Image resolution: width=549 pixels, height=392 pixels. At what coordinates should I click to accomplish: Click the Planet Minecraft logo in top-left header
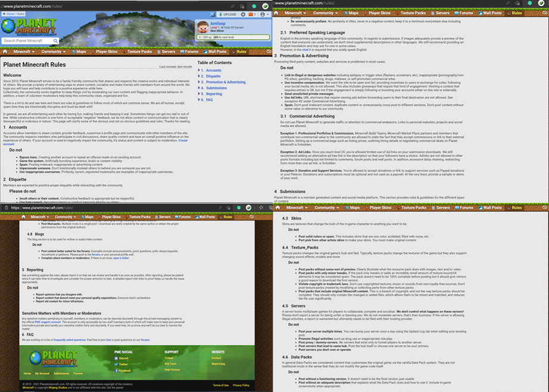29,27
